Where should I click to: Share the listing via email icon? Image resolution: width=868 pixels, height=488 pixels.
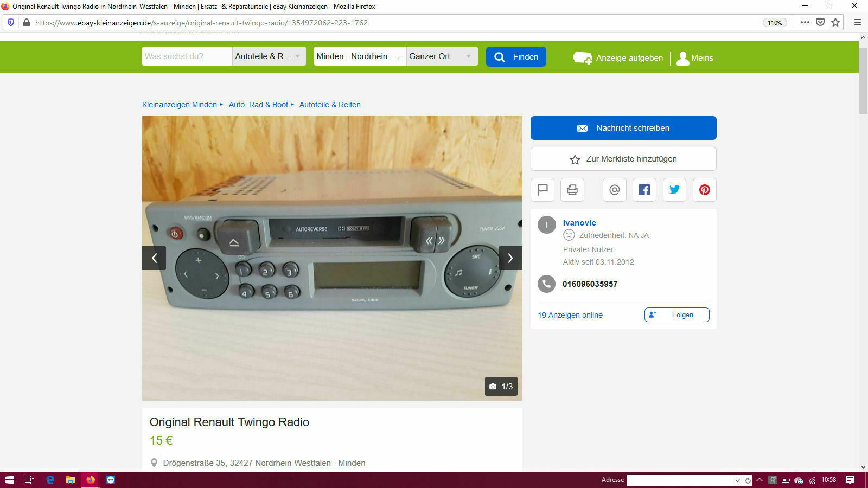click(614, 190)
